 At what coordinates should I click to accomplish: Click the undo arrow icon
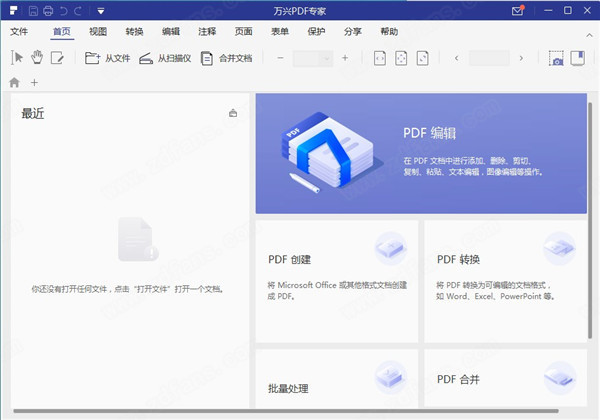coord(64,11)
